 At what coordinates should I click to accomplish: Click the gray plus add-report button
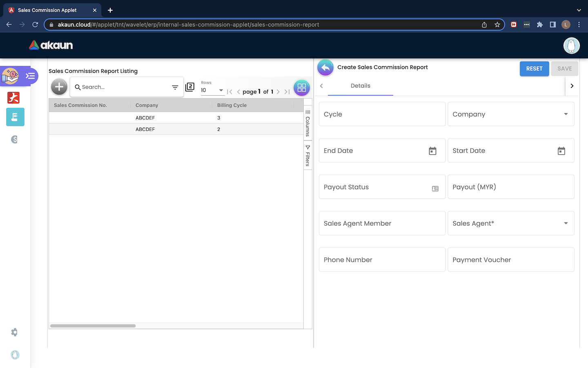click(x=59, y=87)
